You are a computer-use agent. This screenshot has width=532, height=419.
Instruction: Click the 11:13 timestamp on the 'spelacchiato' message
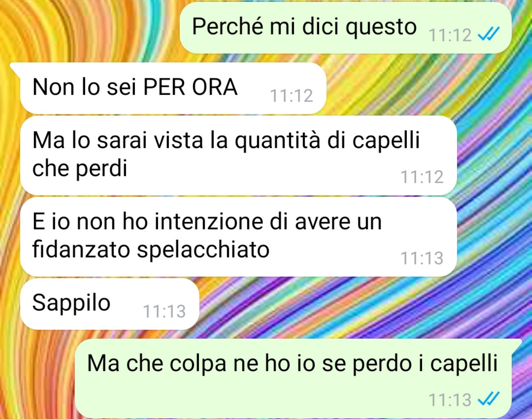point(422,258)
